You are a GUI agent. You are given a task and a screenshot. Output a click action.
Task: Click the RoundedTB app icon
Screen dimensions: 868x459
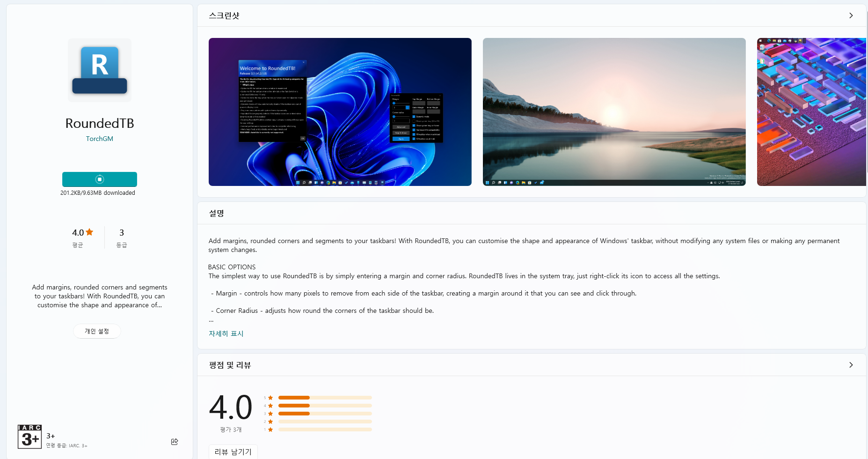(x=100, y=70)
